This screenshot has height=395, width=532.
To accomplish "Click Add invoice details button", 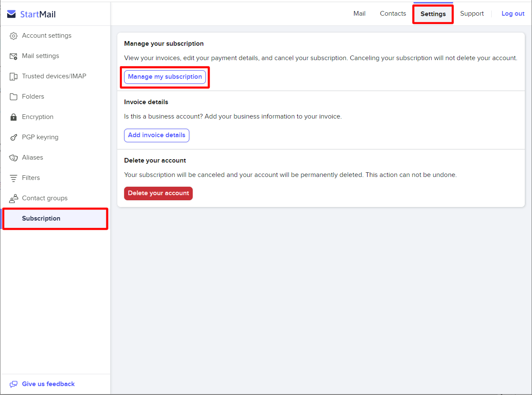I will 157,135.
